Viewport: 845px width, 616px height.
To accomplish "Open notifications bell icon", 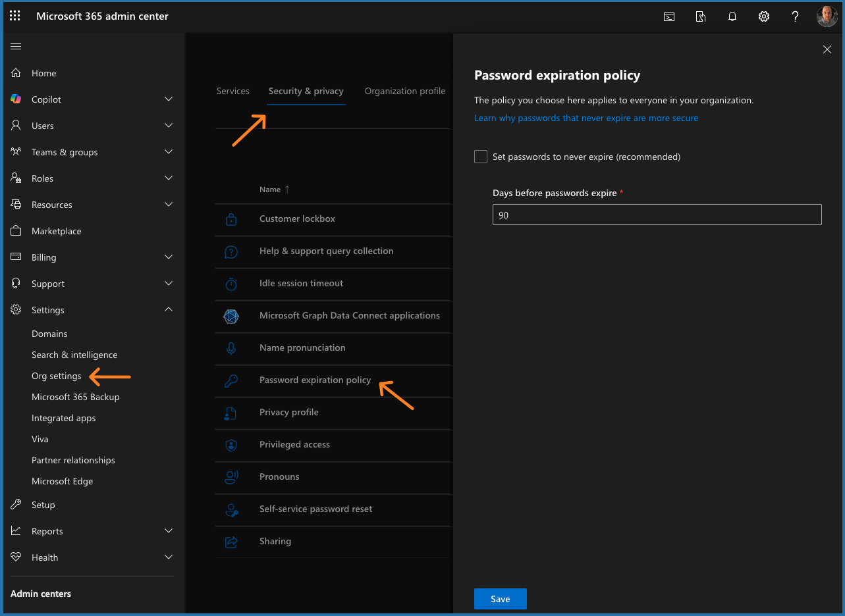I will (x=732, y=16).
